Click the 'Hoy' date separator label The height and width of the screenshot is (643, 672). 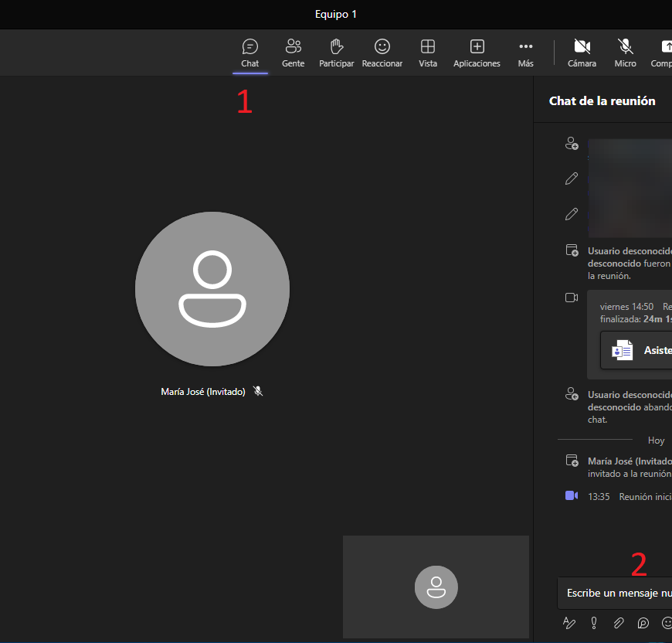click(x=656, y=441)
